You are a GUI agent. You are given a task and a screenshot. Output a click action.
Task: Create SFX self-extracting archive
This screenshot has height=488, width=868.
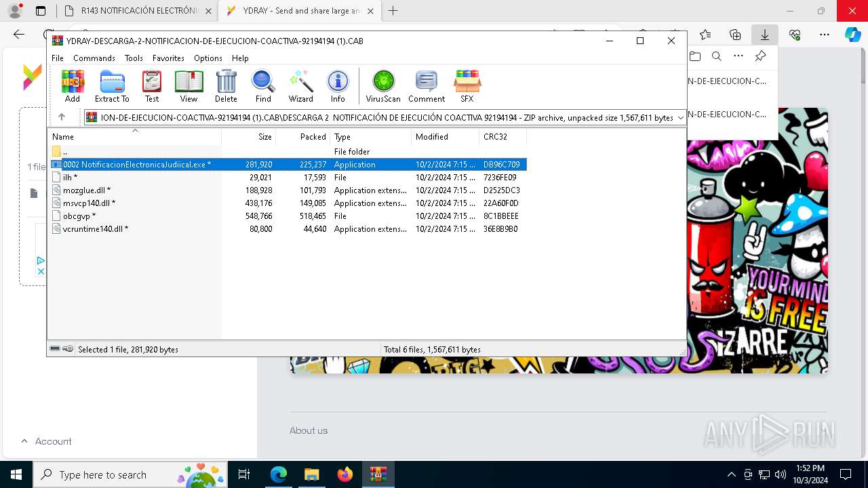point(467,86)
